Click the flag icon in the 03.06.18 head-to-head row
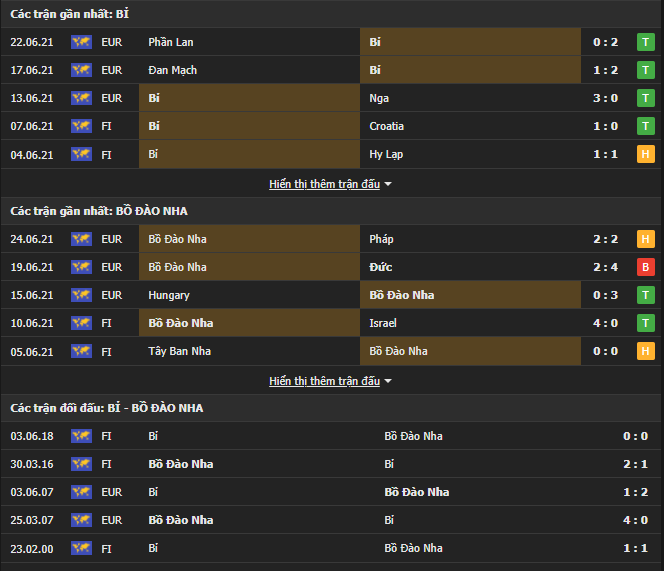 pyautogui.click(x=81, y=436)
